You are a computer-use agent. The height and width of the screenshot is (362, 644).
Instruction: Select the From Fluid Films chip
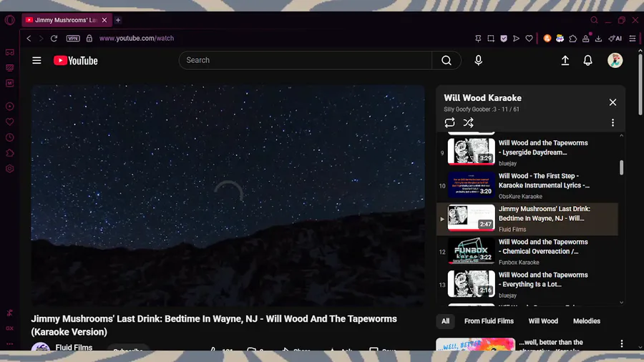pyautogui.click(x=489, y=321)
